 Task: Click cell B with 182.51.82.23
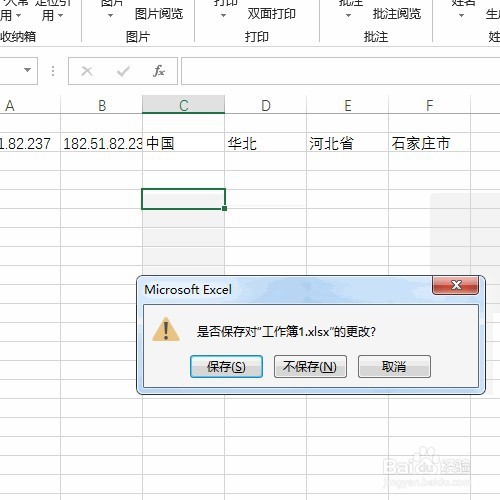coord(102,143)
